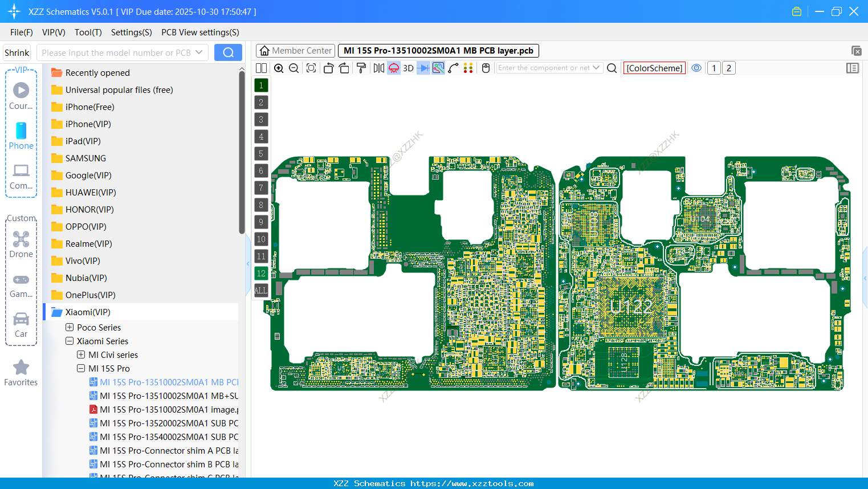The image size is (868, 489).
Task: Search for the component or net
Action: coord(612,68)
